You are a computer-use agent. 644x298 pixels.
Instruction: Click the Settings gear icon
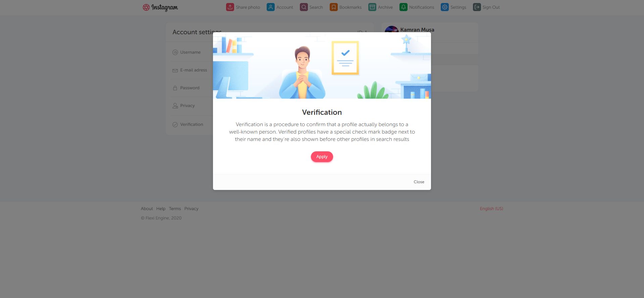(x=445, y=7)
